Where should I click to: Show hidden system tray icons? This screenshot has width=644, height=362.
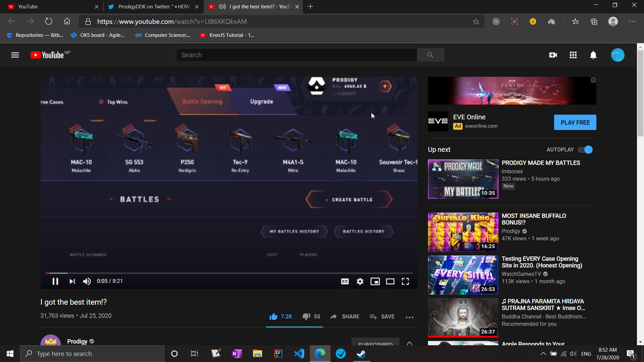[544, 354]
